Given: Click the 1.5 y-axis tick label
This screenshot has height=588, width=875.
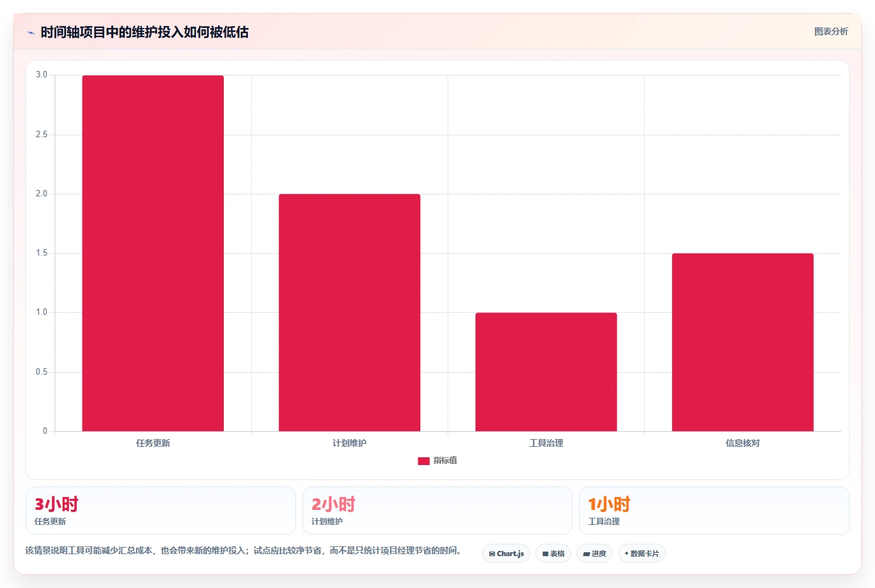Looking at the screenshot, I should pos(42,253).
